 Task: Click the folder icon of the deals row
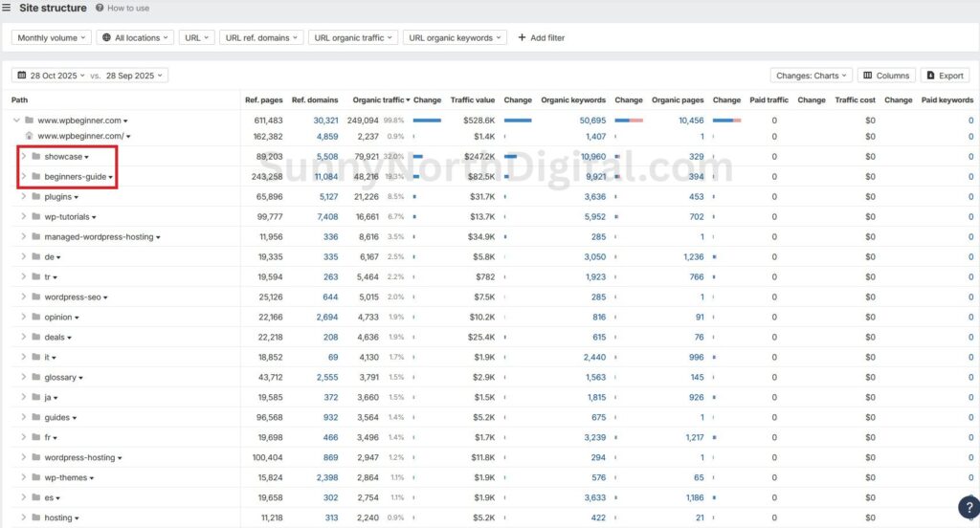pos(36,337)
